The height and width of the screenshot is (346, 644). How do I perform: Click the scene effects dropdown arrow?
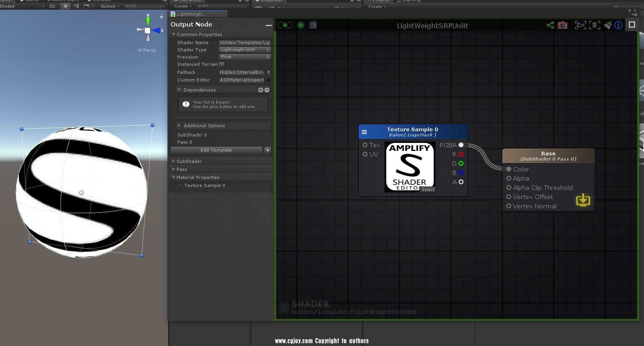(x=93, y=6)
